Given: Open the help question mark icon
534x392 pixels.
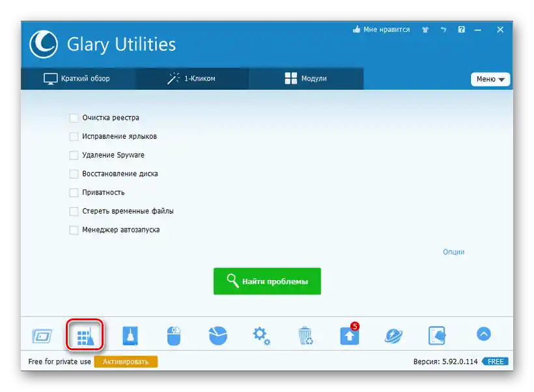Looking at the screenshot, I should click(x=461, y=29).
